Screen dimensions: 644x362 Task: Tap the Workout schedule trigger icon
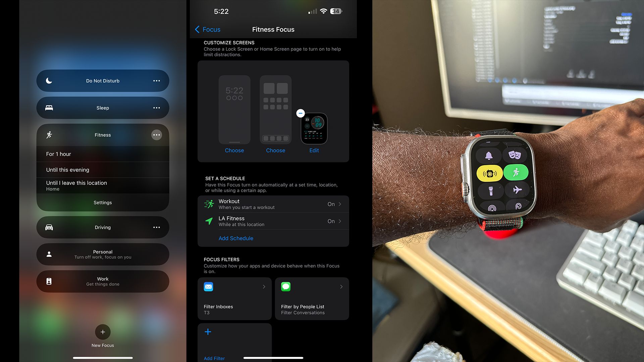209,204
